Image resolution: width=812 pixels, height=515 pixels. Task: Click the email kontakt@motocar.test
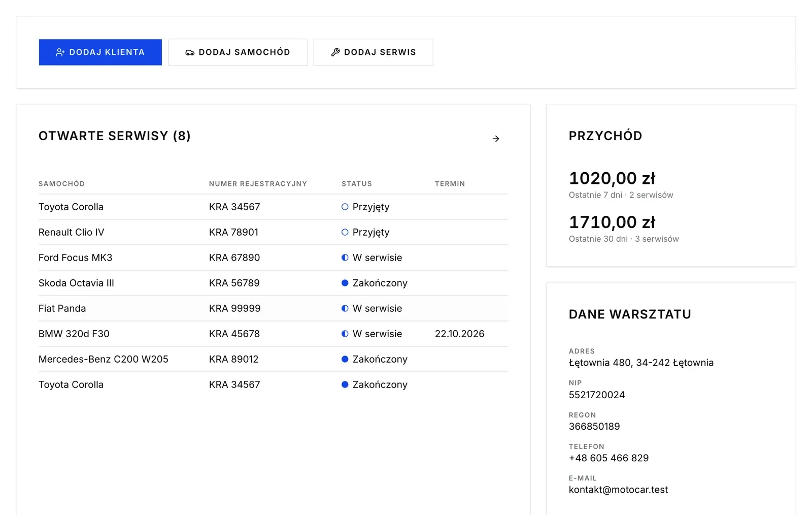tap(619, 490)
